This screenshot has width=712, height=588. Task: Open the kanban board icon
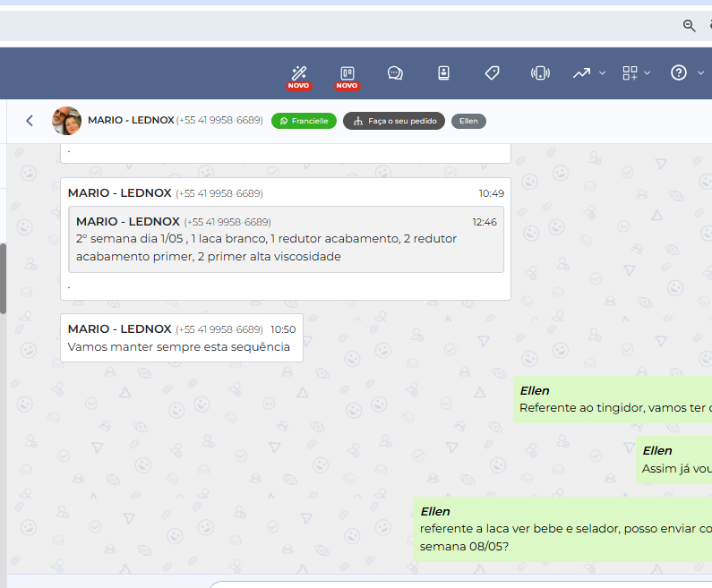click(x=347, y=73)
